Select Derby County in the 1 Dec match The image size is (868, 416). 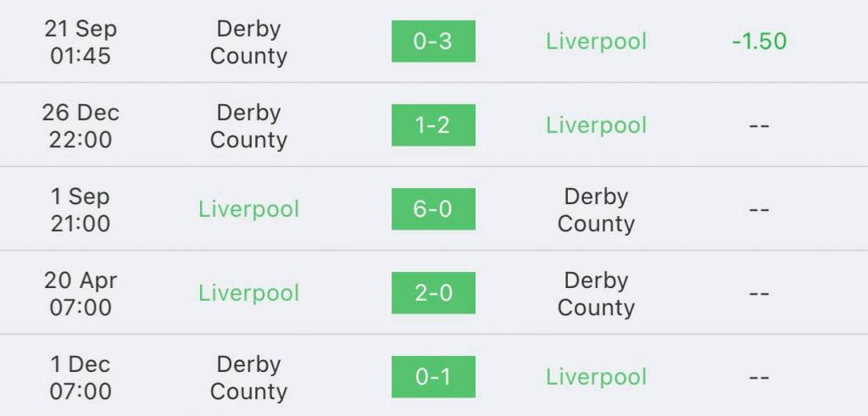click(x=248, y=378)
